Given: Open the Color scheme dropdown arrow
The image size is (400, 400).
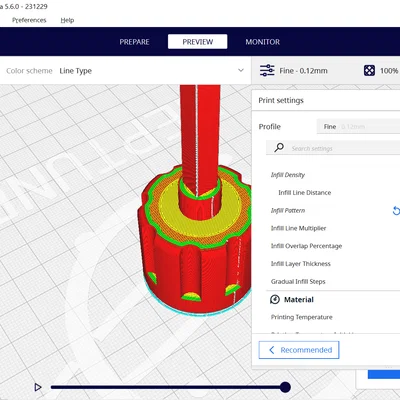Looking at the screenshot, I should (x=241, y=70).
